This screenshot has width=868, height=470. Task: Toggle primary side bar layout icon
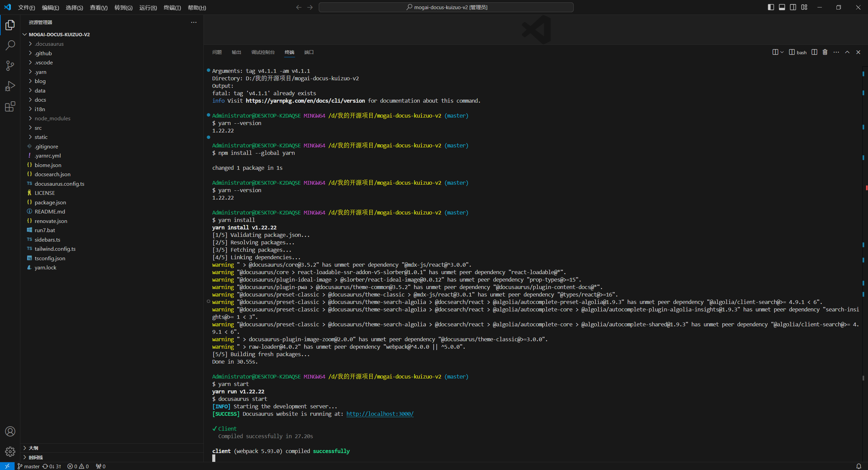tap(771, 7)
